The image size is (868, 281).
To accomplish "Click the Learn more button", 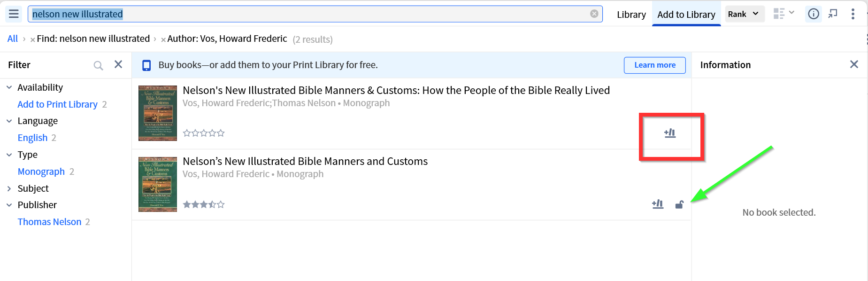I will click(x=654, y=65).
